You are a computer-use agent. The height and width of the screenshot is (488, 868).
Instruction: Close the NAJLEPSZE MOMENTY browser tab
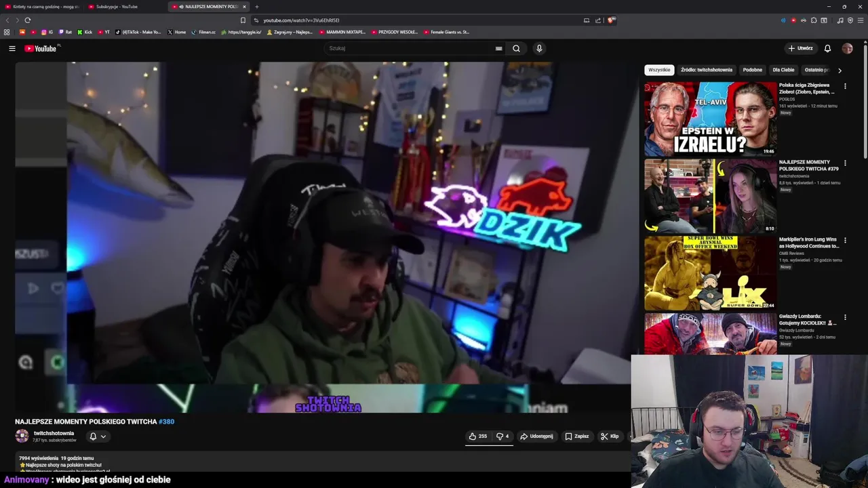(245, 7)
